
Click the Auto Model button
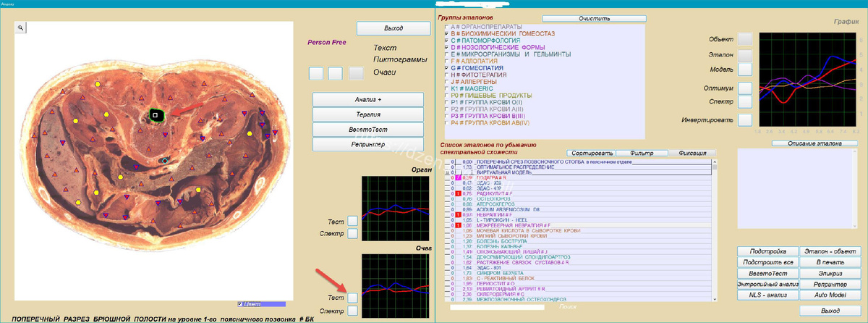tap(831, 296)
